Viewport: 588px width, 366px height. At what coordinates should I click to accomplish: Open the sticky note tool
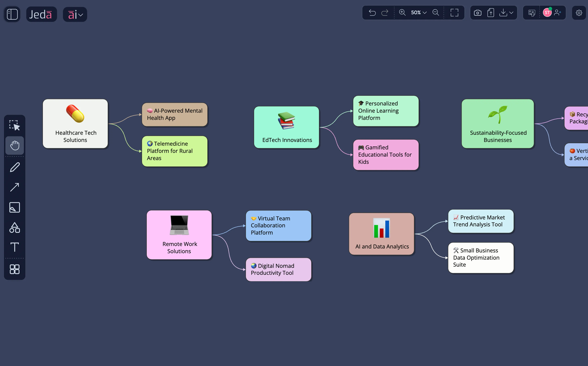point(15,207)
